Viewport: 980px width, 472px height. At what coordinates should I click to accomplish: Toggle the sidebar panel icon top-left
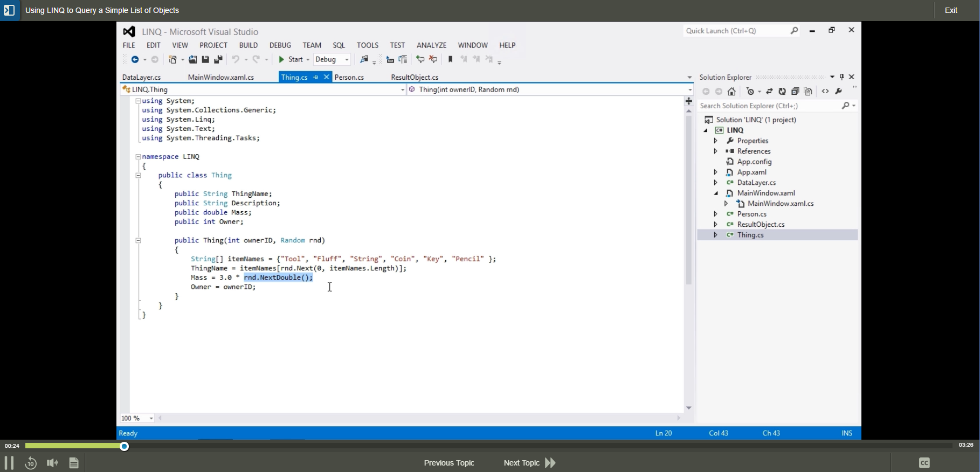[x=9, y=10]
